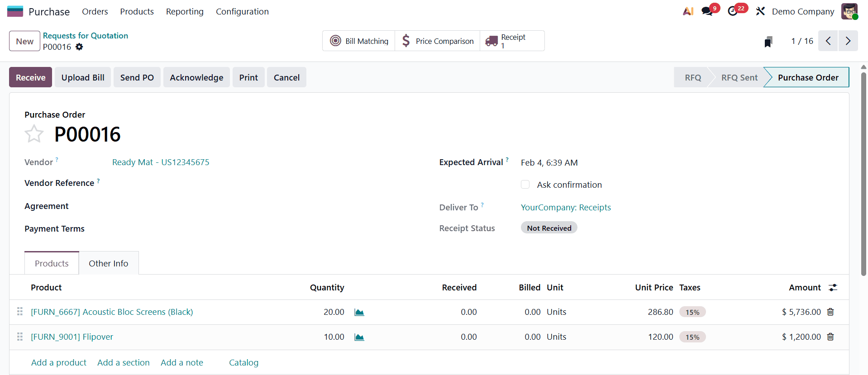Open the activities clock icon

733,11
